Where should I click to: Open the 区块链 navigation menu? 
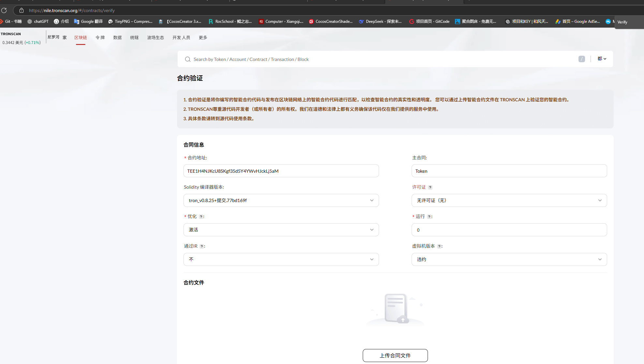click(x=80, y=38)
